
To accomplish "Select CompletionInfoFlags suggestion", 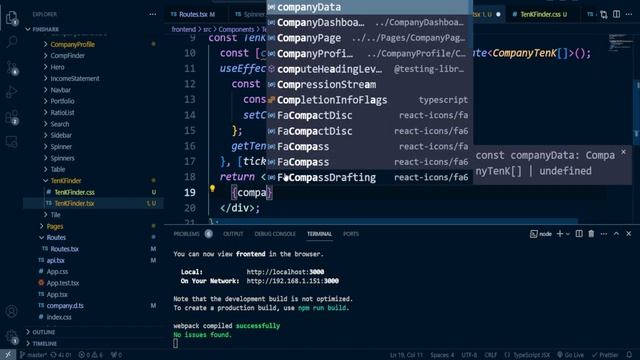I will pyautogui.click(x=369, y=100).
